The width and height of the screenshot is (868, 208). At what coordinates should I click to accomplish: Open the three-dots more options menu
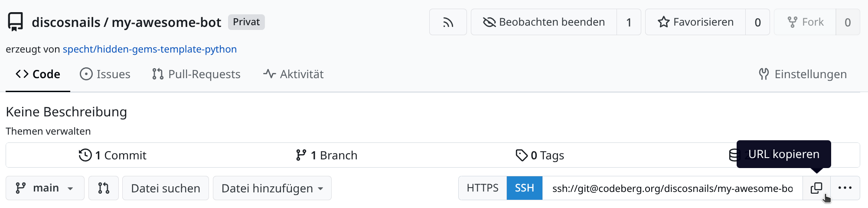click(845, 188)
